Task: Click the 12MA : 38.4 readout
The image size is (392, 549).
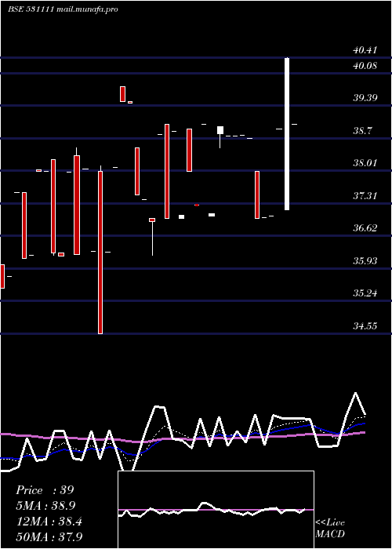Action: (x=49, y=522)
